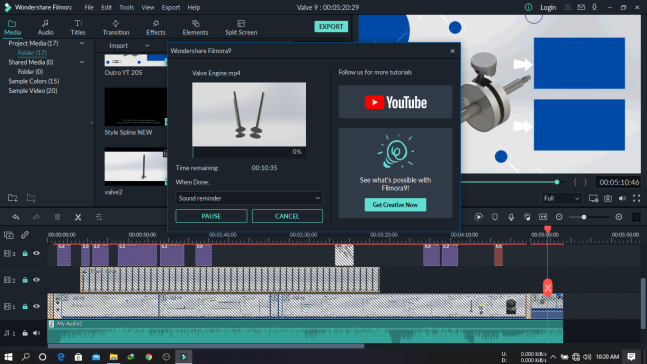Click PAUSE in the export dialog

tap(211, 216)
